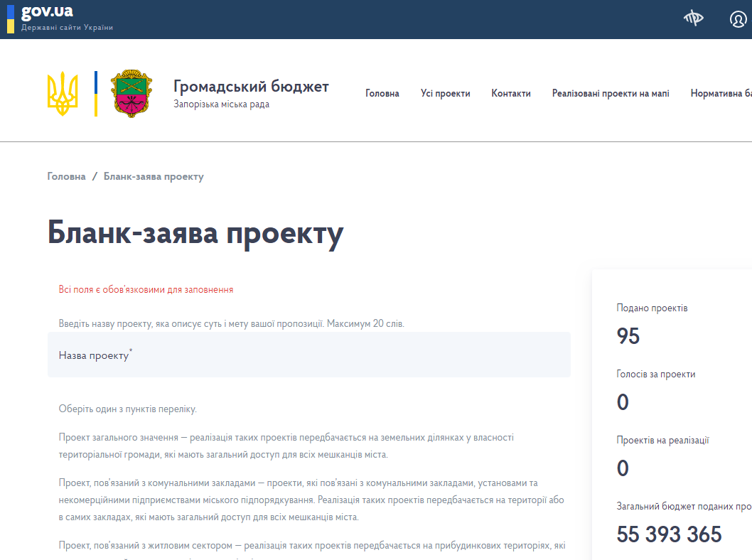Screen dimensions: 752x560
Task: Click the Оберіть один з пунктів переліку text
Action: [x=127, y=409]
